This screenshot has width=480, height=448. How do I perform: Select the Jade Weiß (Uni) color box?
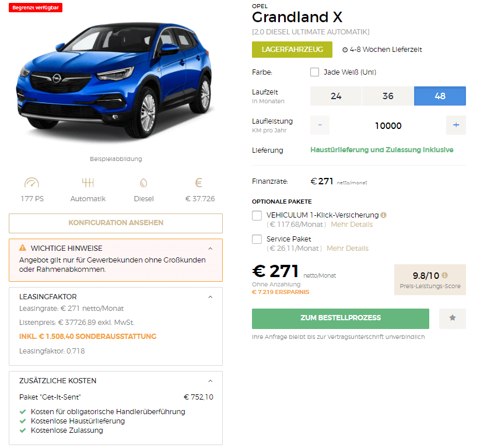click(x=314, y=72)
